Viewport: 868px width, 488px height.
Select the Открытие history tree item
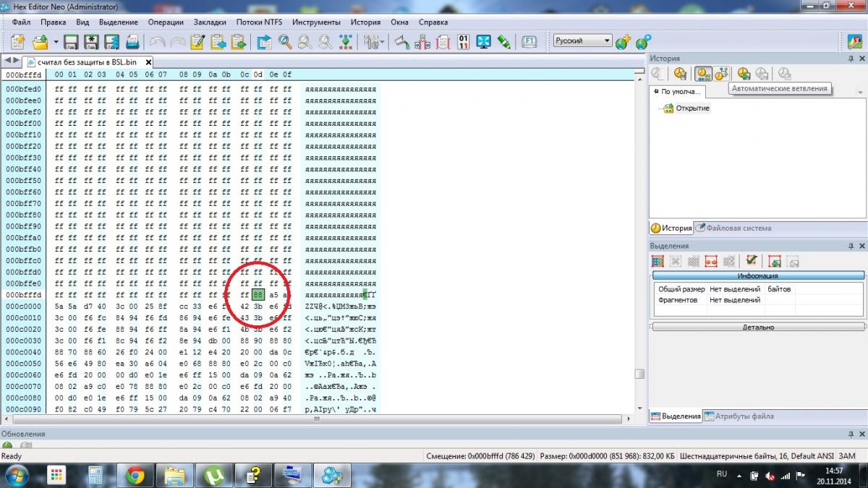click(x=693, y=108)
